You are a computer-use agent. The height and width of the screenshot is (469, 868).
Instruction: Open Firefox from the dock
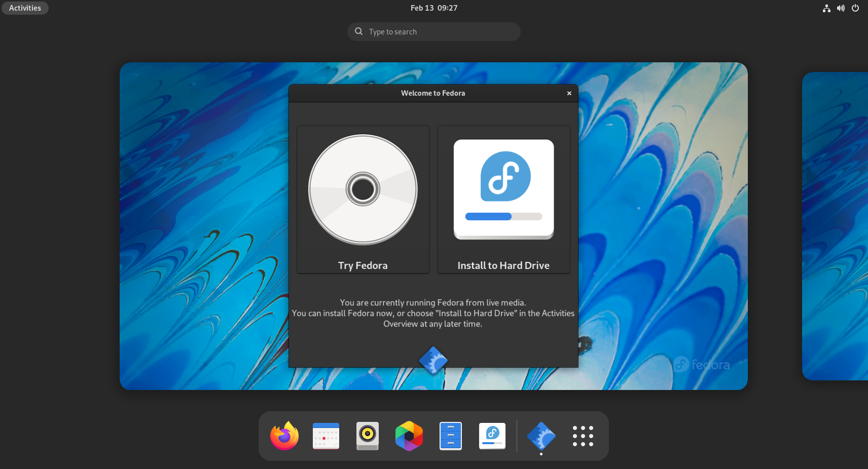click(x=284, y=436)
